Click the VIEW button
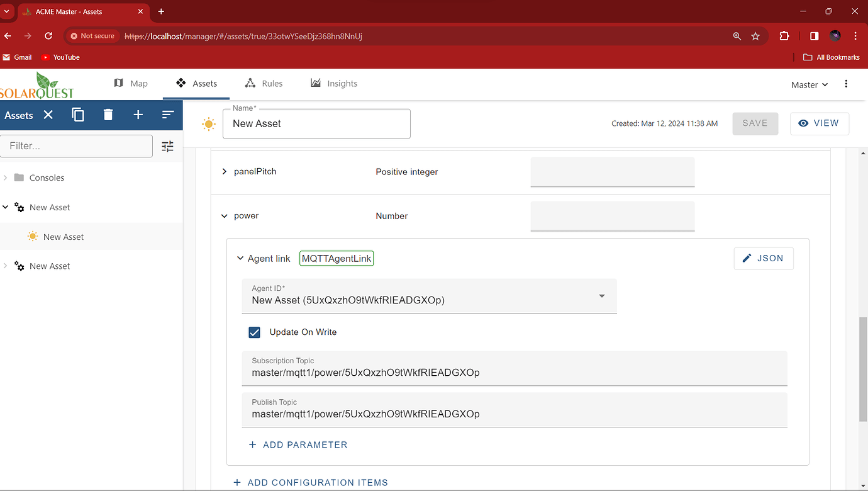The image size is (868, 491). coord(819,123)
